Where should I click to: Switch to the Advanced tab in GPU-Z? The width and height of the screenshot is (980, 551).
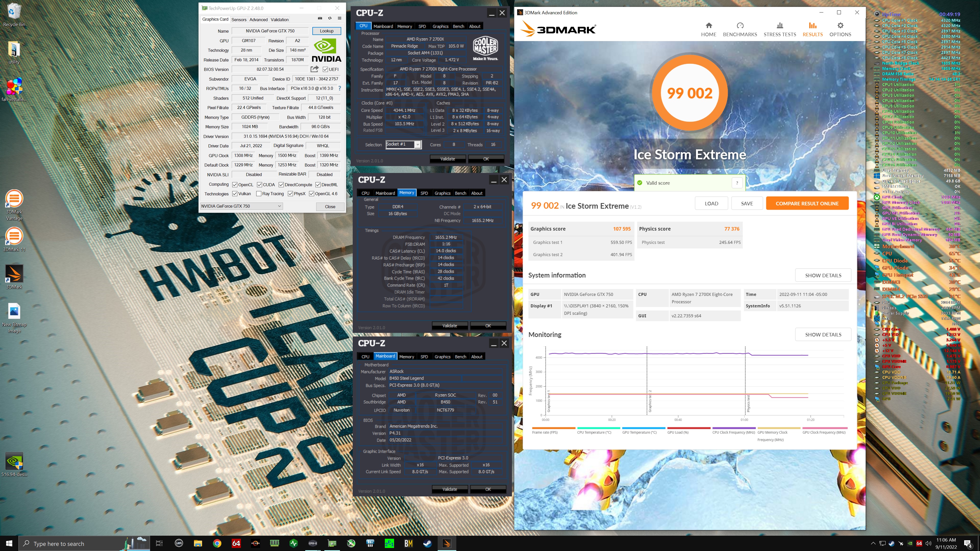pyautogui.click(x=258, y=19)
